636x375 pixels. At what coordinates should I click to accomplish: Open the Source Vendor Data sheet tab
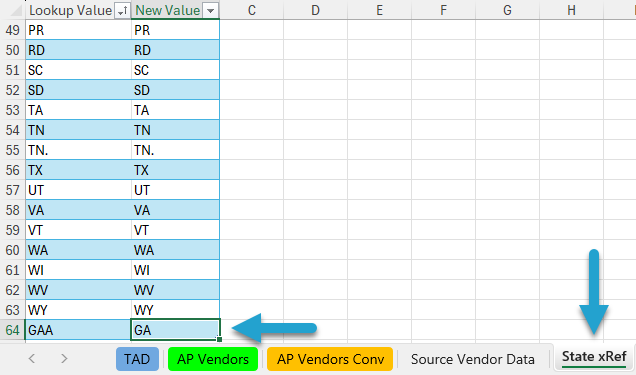(x=473, y=359)
